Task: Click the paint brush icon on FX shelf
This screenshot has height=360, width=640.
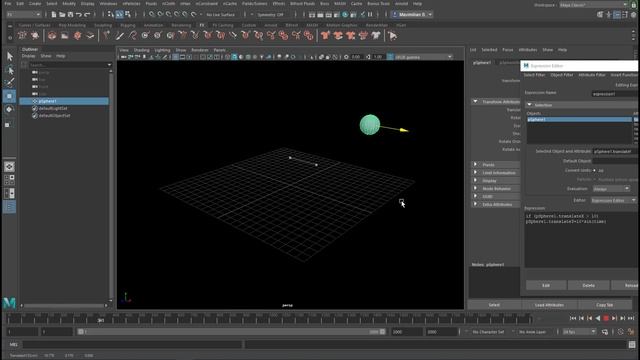Action: point(119,36)
